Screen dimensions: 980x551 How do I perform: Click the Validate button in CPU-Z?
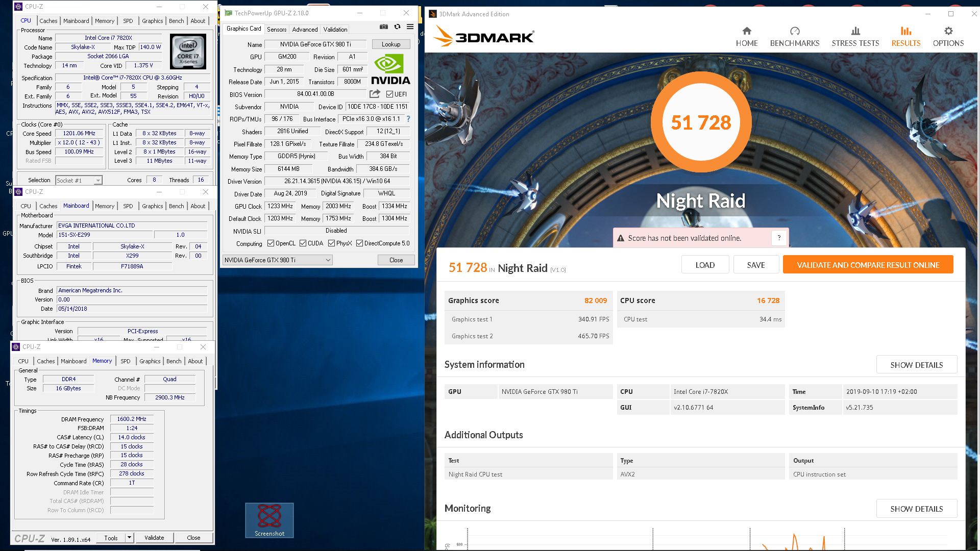pos(154,538)
